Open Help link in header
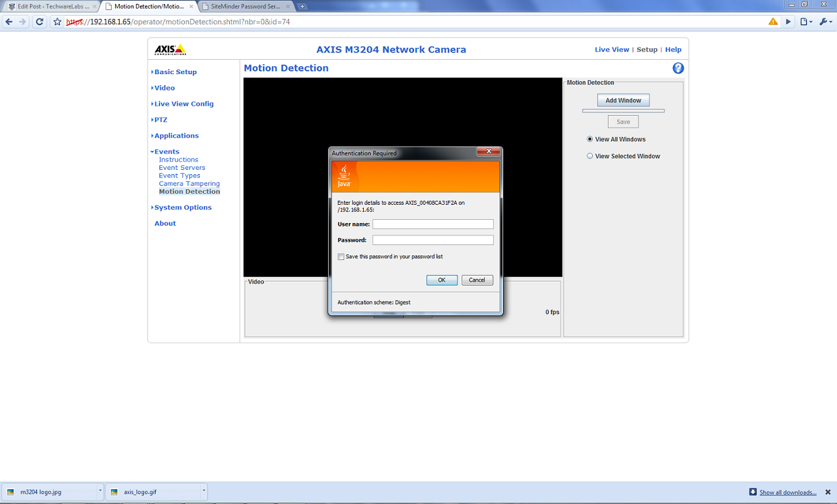837x504 pixels. [x=673, y=49]
